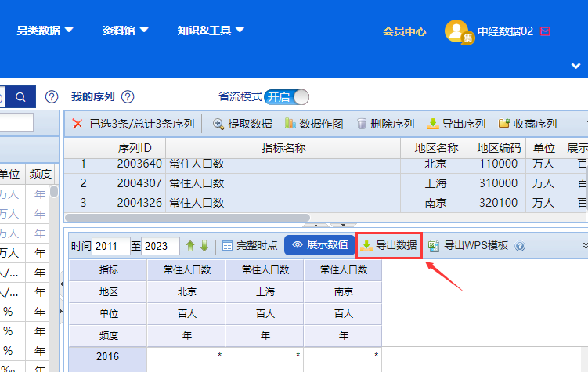Image resolution: width=588 pixels, height=372 pixels.
Task: Open 数据作图 charting tool
Action: (x=314, y=124)
